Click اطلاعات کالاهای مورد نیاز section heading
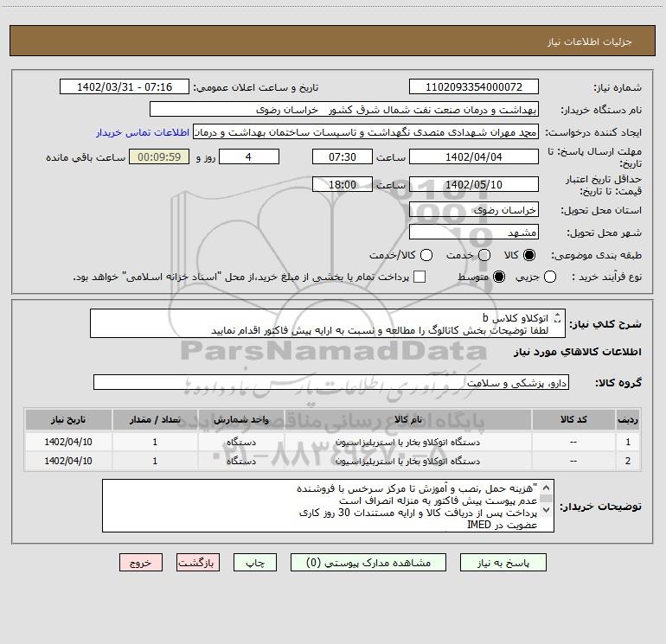The height and width of the screenshot is (644, 666). pyautogui.click(x=578, y=352)
